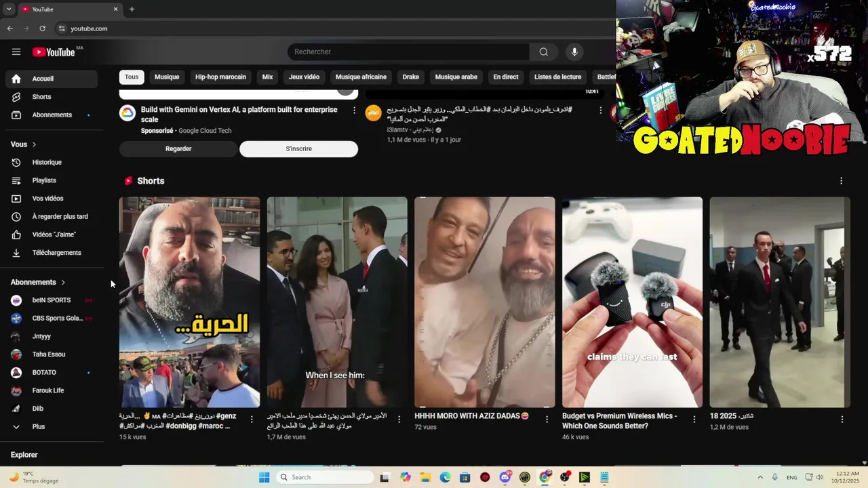This screenshot has height=488, width=868.
Task: Open Vidéos "J'aime" list
Action: (52, 235)
